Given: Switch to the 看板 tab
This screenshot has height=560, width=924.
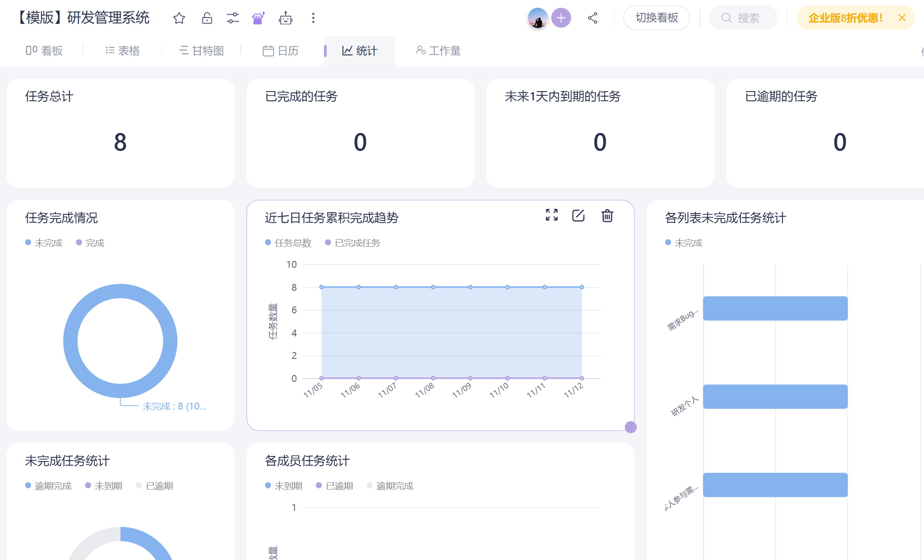Looking at the screenshot, I should coord(44,51).
